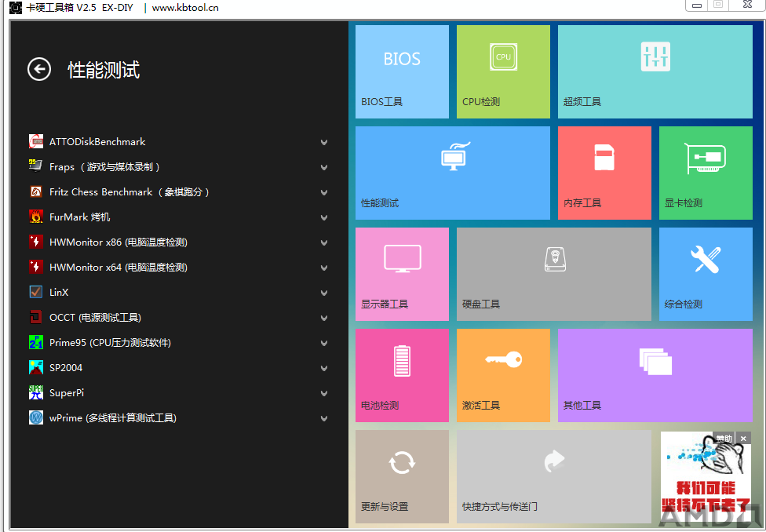Open the 更新与设置 update and settings tile
The image size is (766, 532).
pos(402,477)
